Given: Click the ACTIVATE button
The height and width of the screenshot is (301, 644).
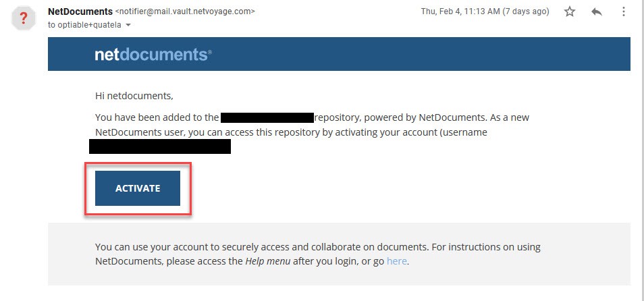Looking at the screenshot, I should [x=138, y=188].
